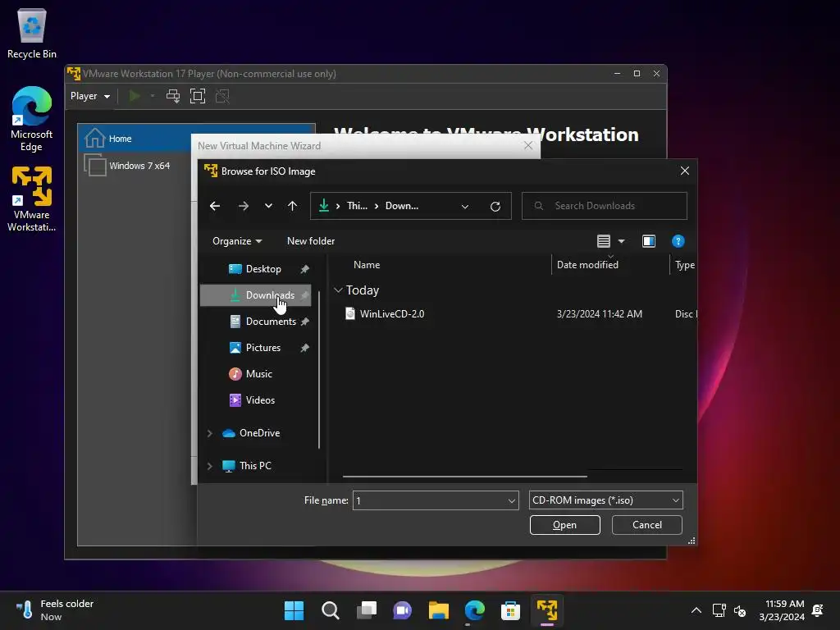Click the muted volume tray icon

point(740,610)
